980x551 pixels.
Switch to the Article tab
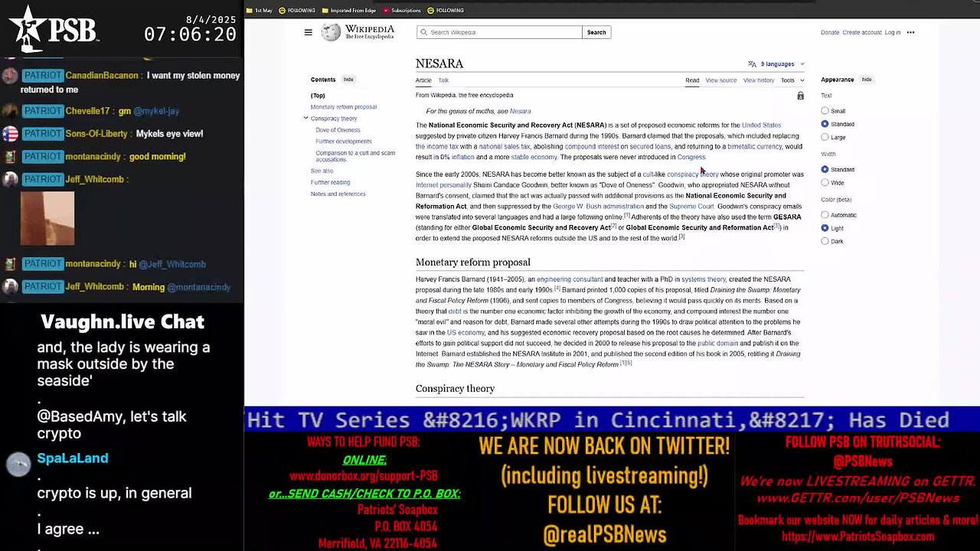click(x=423, y=80)
